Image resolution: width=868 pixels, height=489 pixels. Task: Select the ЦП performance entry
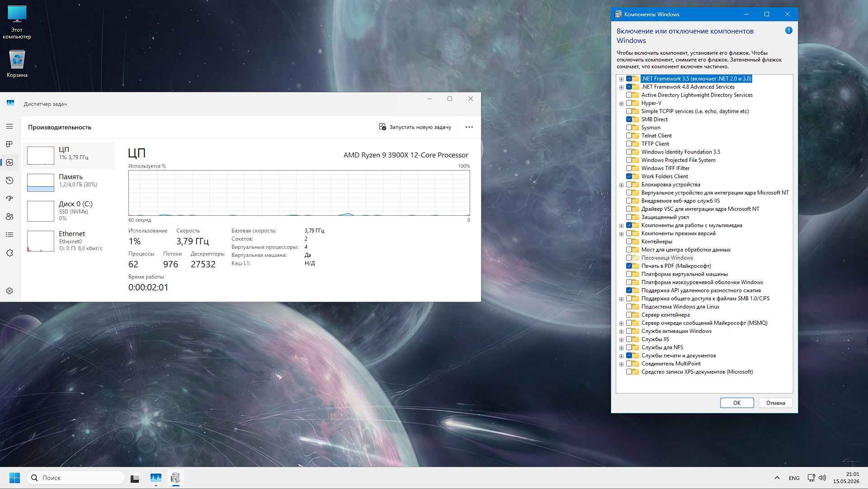[x=69, y=155]
